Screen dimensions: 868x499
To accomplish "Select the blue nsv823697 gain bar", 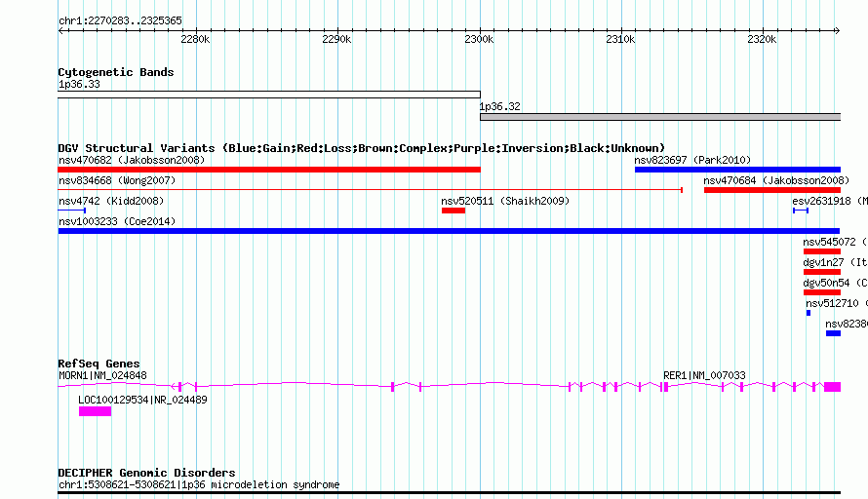I will 737,170.
